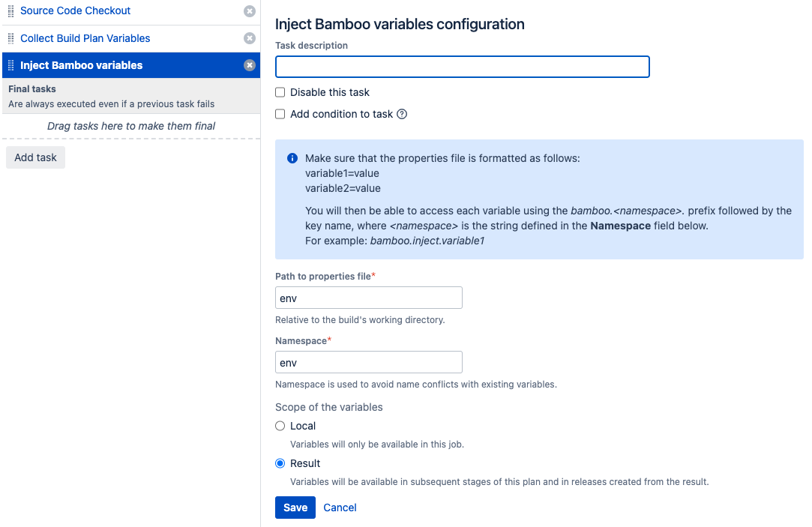Click drag handle of Collect Build Plan Variables
The image size is (812, 527).
click(x=11, y=38)
